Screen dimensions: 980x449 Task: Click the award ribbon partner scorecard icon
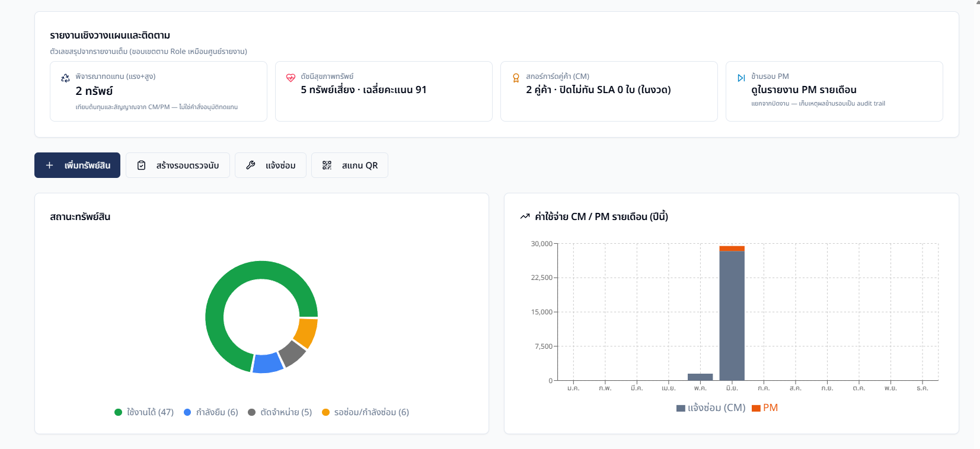tap(516, 78)
